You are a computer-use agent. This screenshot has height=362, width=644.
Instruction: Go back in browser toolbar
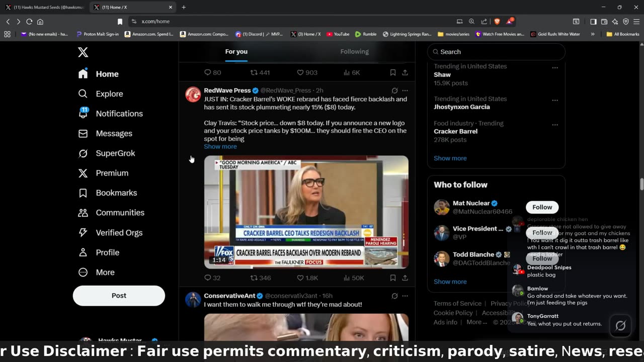[x=8, y=21]
